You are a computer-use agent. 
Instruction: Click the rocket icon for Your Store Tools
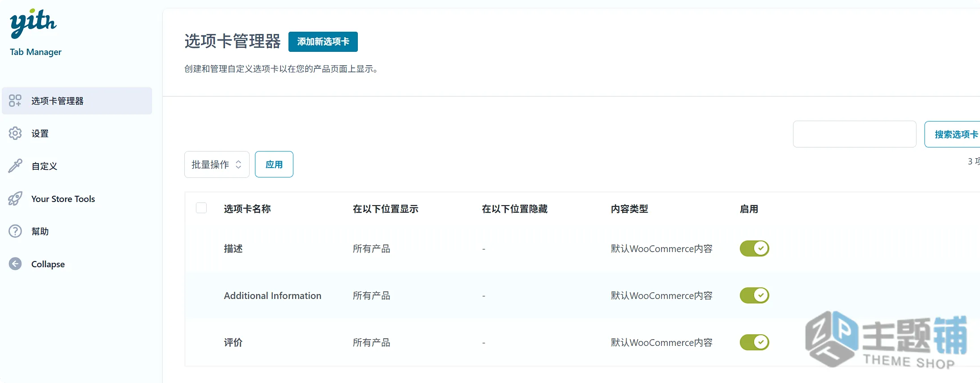point(15,198)
